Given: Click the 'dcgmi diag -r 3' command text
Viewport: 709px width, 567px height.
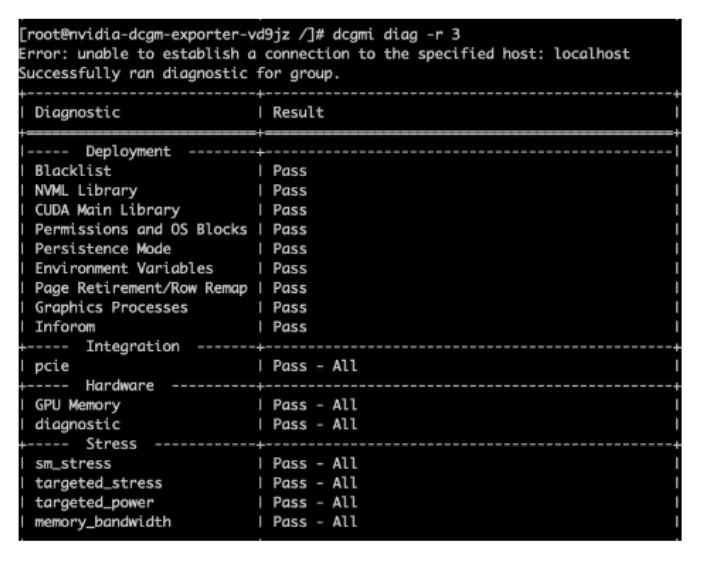Looking at the screenshot, I should coord(397,35).
